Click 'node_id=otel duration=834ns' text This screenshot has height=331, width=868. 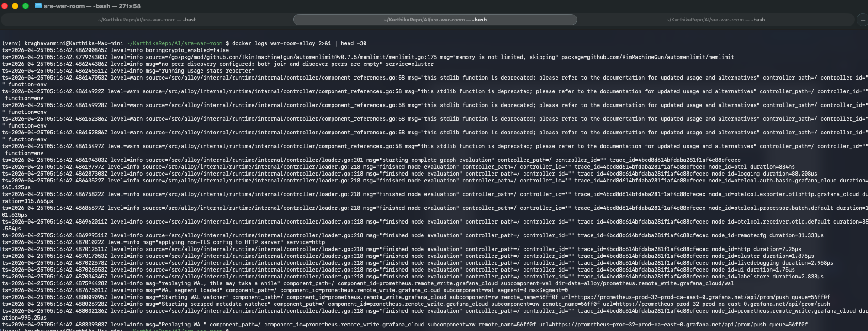(752, 167)
